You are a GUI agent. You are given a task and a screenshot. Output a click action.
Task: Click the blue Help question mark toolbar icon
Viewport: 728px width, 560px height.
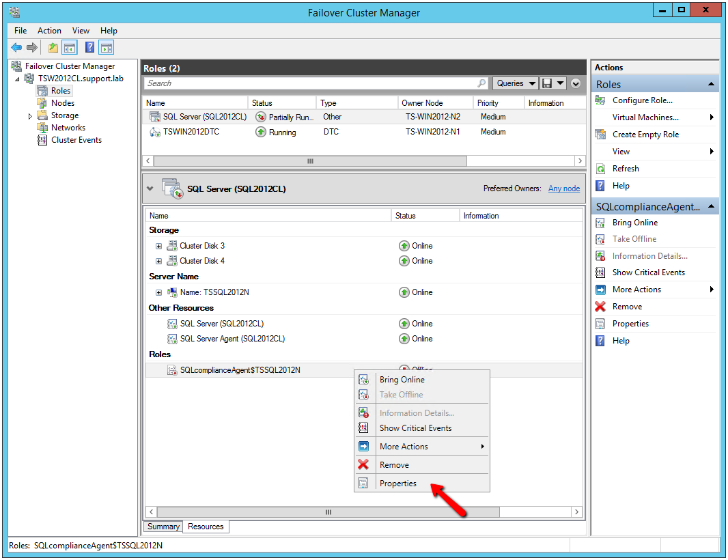click(x=89, y=47)
